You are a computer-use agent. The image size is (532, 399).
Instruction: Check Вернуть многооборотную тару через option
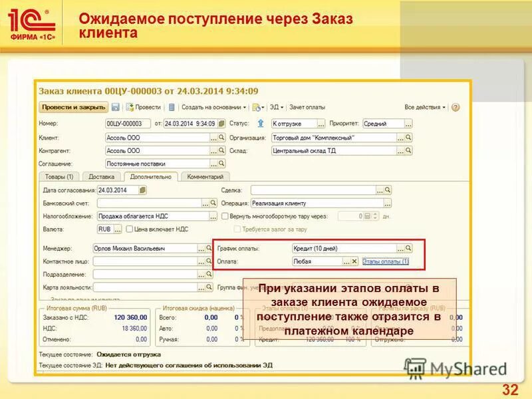(x=224, y=215)
